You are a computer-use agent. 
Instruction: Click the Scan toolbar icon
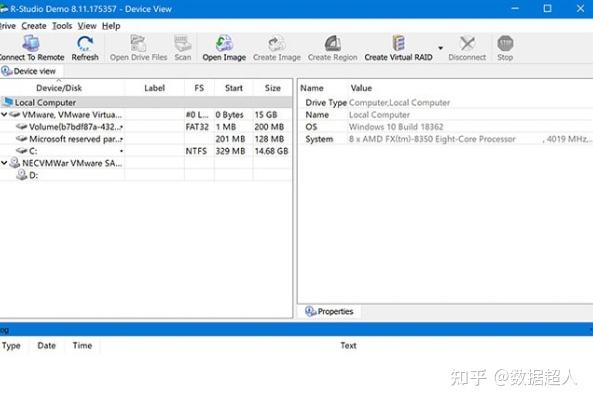click(183, 44)
